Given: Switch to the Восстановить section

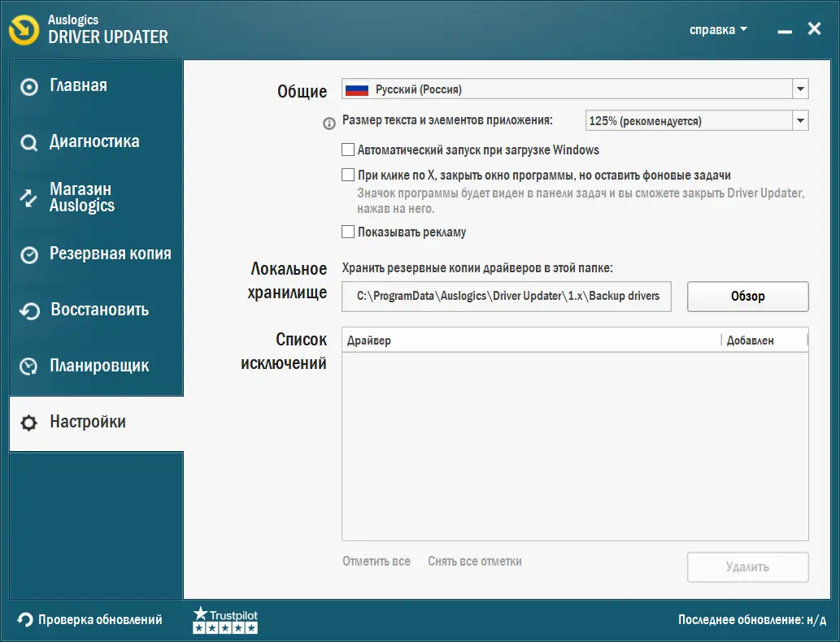Looking at the screenshot, I should click(x=97, y=310).
